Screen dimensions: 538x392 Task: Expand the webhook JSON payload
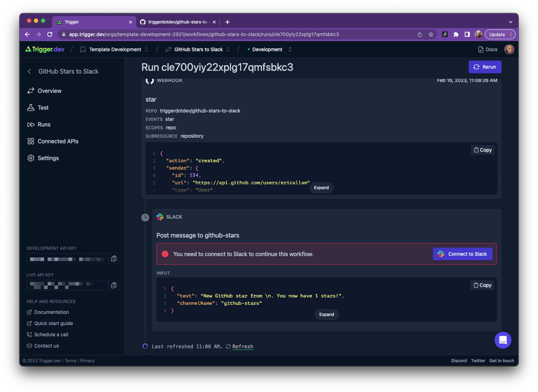tap(321, 188)
